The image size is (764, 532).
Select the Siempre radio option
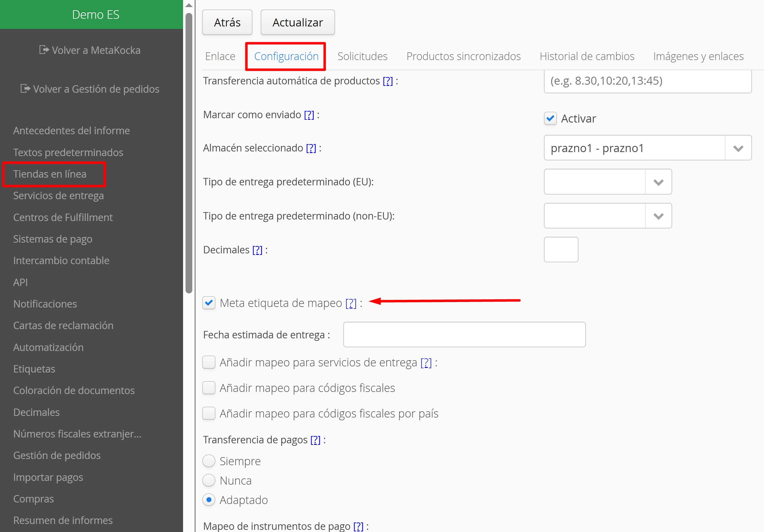click(209, 461)
